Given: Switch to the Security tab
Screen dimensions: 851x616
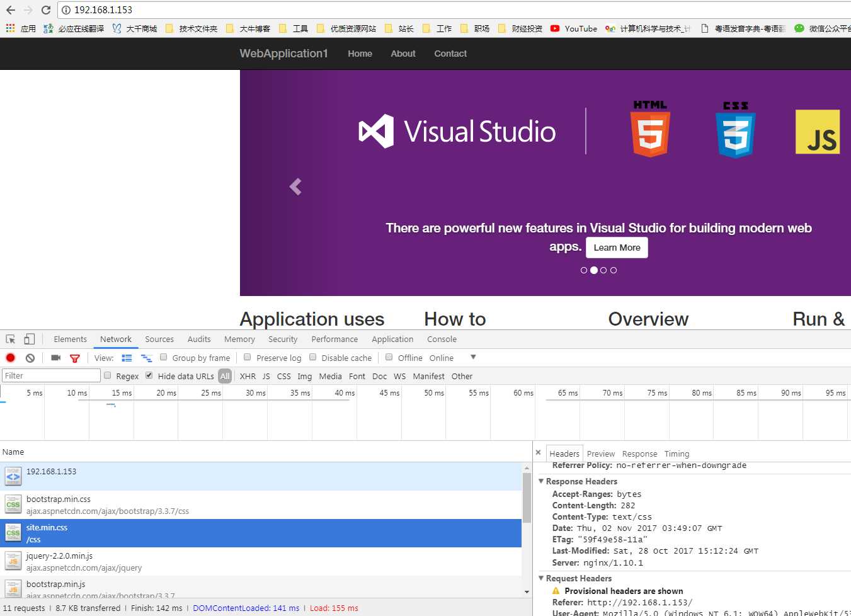Looking at the screenshot, I should (x=283, y=339).
